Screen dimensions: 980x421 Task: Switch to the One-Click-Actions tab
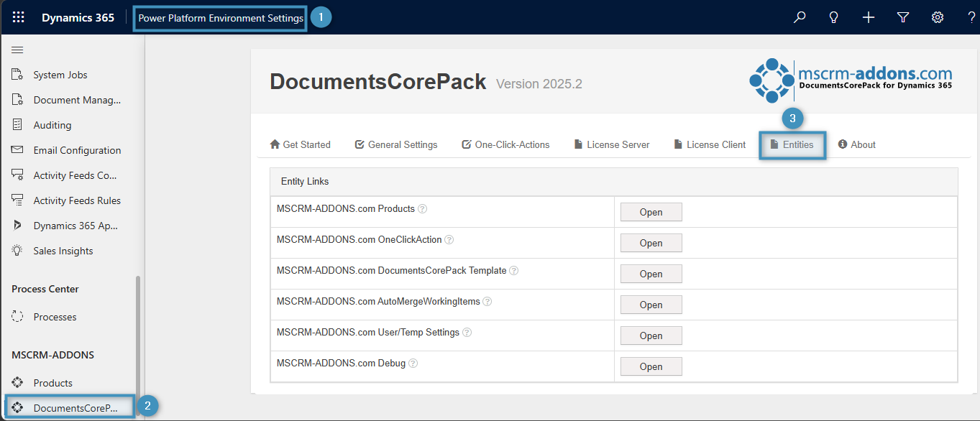[x=505, y=144]
